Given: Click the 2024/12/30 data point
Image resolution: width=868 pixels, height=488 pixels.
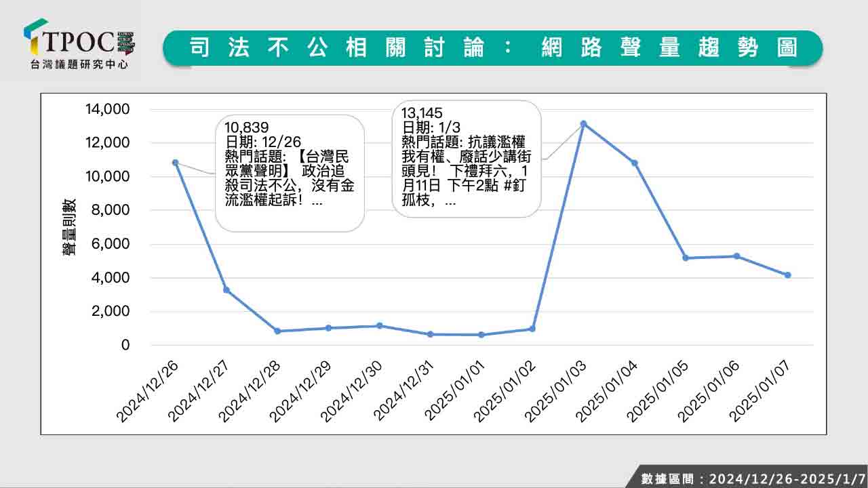Looking at the screenshot, I should pyautogui.click(x=380, y=326).
